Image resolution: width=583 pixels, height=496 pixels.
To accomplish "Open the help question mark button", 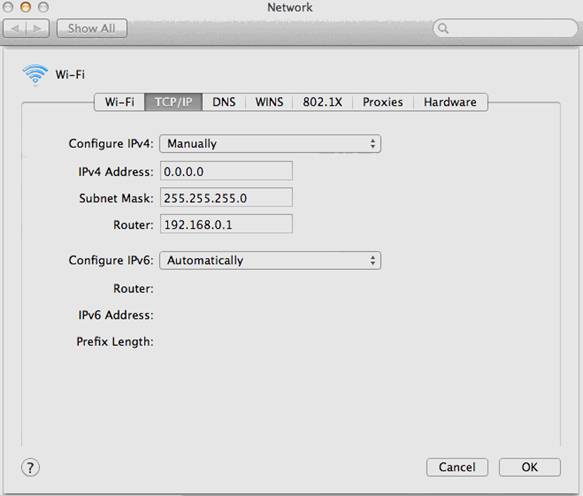I will [x=30, y=468].
